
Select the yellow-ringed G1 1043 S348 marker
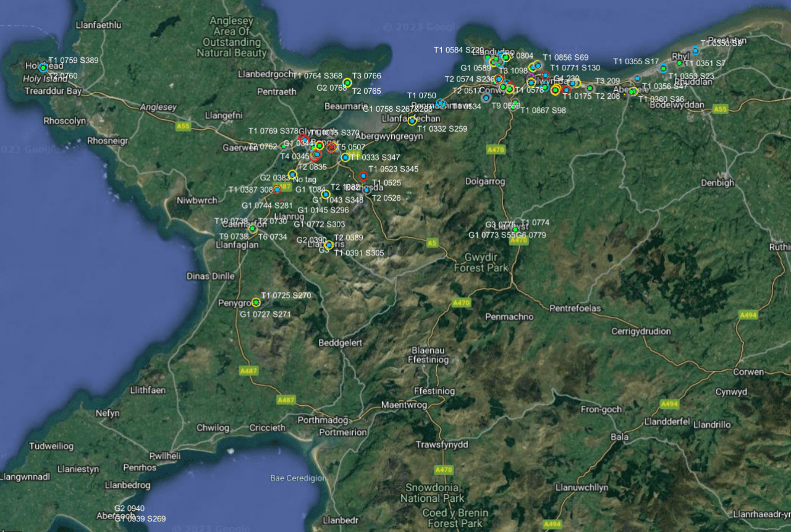click(326, 194)
